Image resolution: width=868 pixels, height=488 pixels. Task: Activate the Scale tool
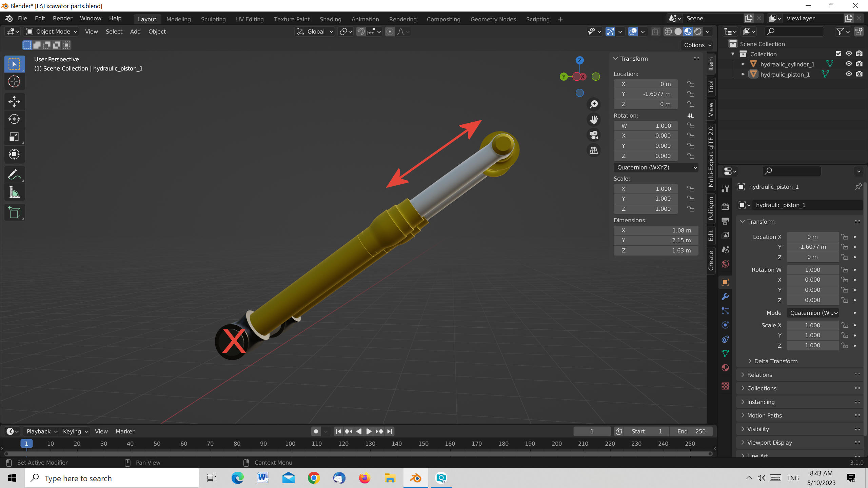click(x=14, y=137)
